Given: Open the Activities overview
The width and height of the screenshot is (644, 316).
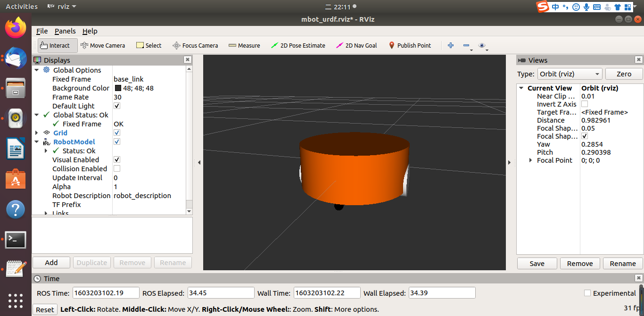Looking at the screenshot, I should (x=22, y=7).
